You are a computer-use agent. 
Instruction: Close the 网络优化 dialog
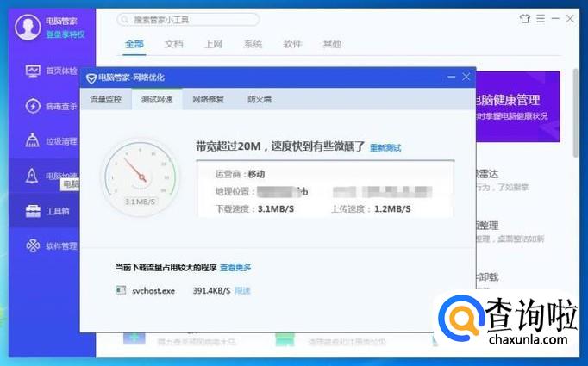click(466, 77)
